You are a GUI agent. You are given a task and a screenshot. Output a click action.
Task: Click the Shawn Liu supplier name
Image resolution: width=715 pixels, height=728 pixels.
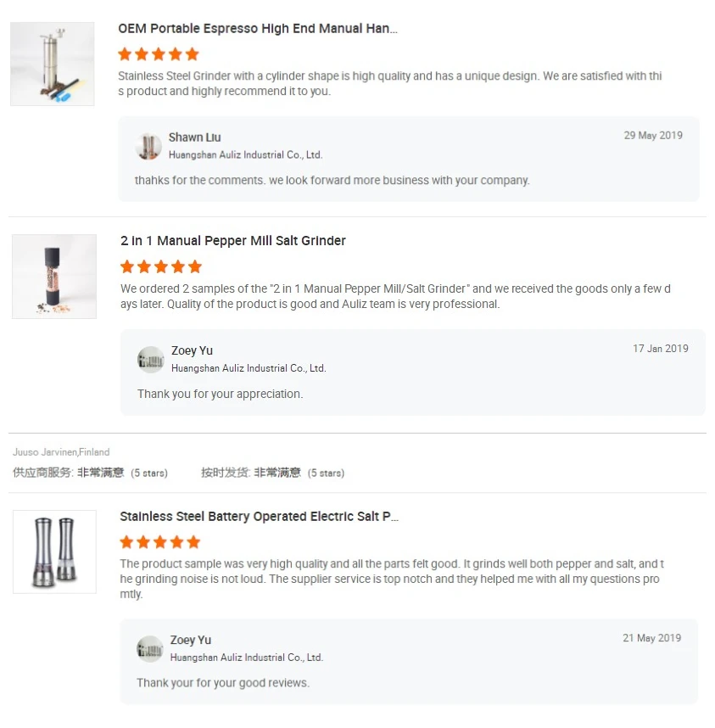(194, 137)
